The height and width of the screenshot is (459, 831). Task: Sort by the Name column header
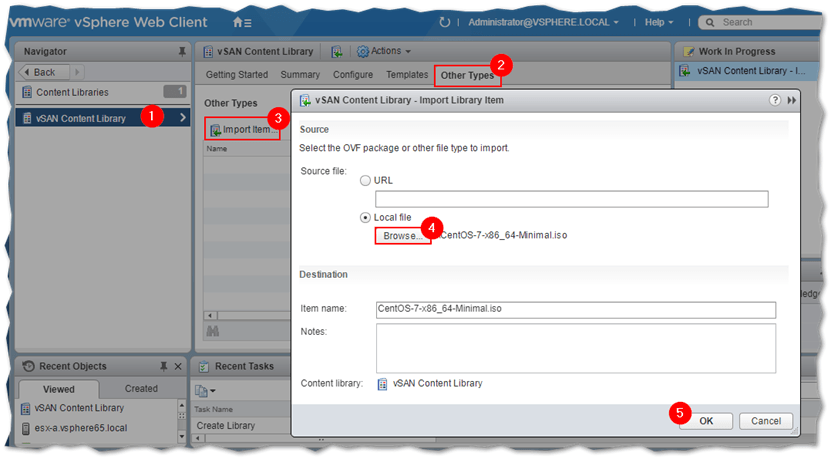(217, 149)
